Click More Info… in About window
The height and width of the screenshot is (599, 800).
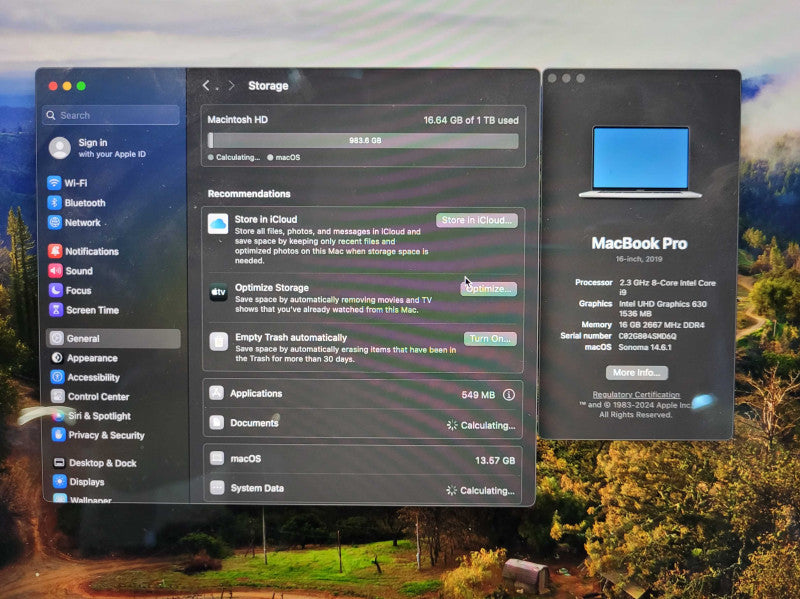coord(637,372)
